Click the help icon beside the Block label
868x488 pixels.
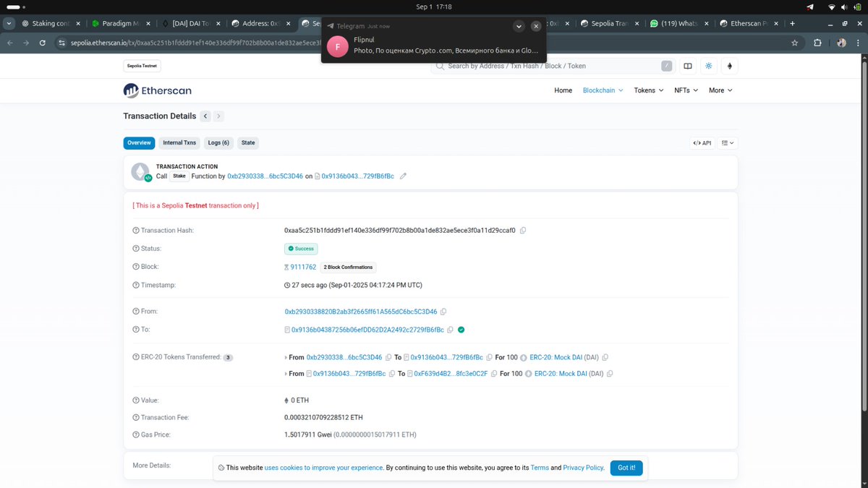pyautogui.click(x=135, y=267)
